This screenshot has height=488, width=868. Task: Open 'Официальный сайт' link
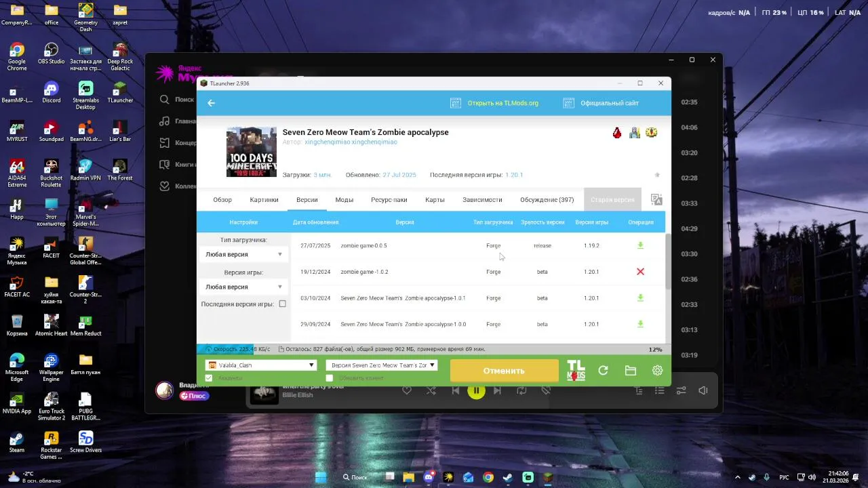pyautogui.click(x=610, y=103)
